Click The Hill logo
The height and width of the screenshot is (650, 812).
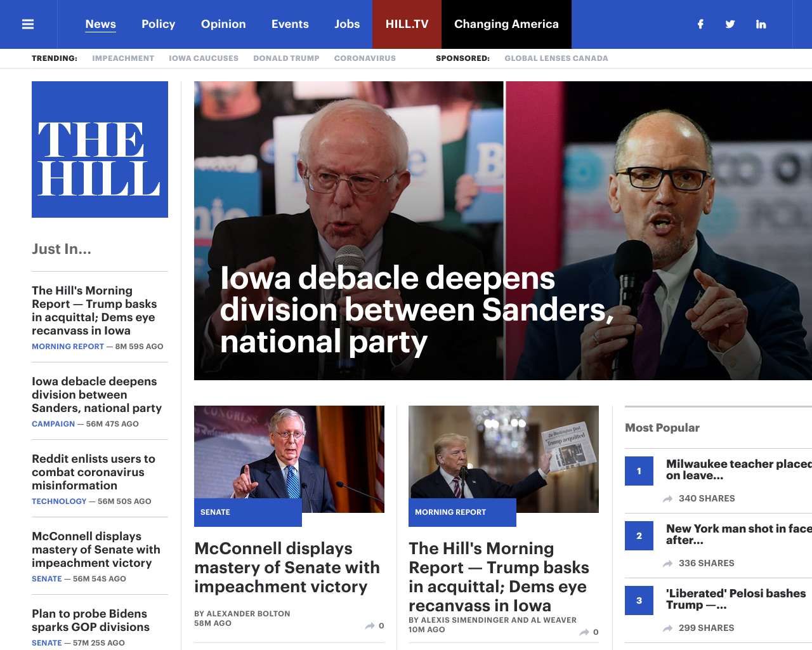tap(100, 149)
